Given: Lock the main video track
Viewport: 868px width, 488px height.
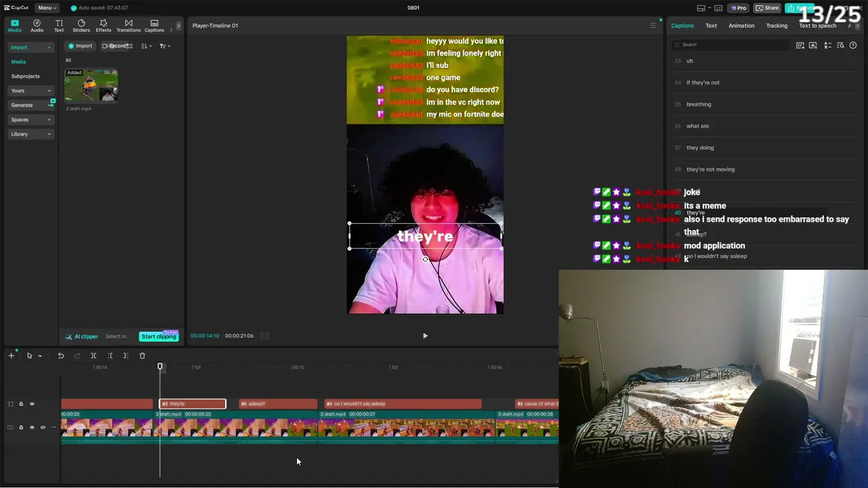Looking at the screenshot, I should 21,427.
